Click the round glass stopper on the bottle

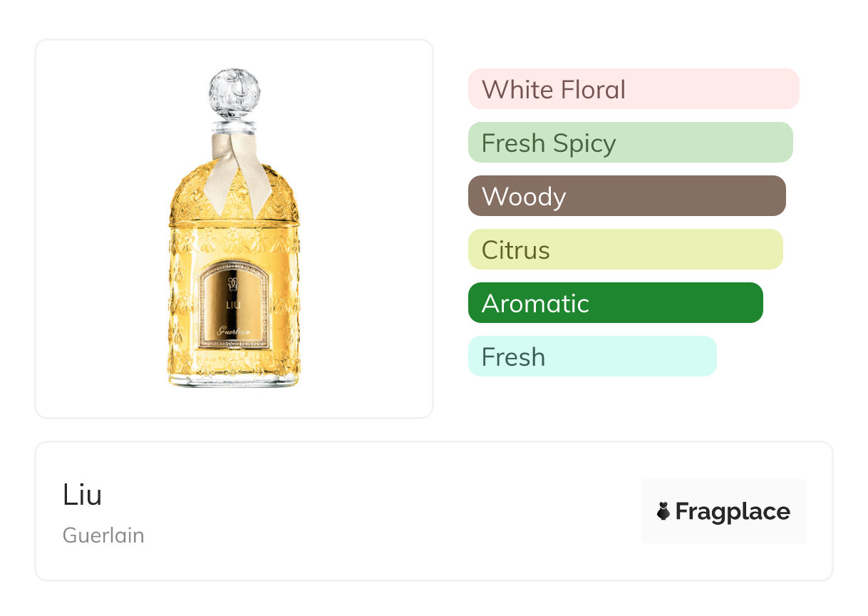[234, 93]
